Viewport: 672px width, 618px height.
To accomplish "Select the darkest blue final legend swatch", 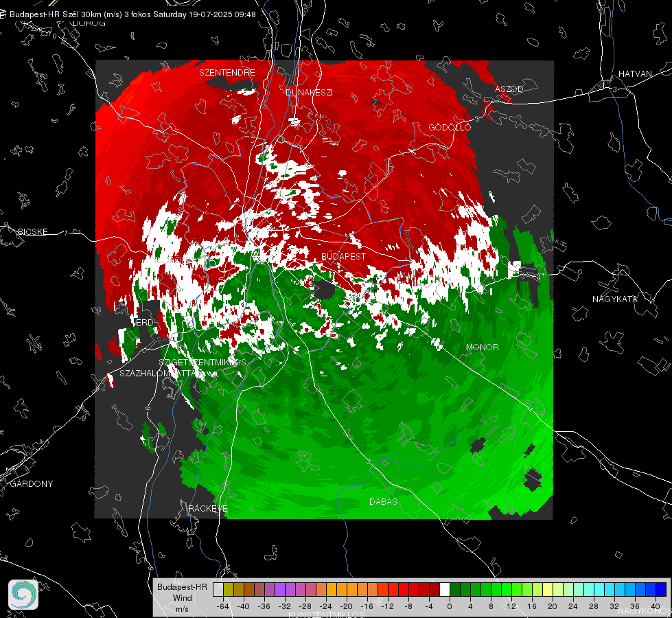I will (x=661, y=589).
